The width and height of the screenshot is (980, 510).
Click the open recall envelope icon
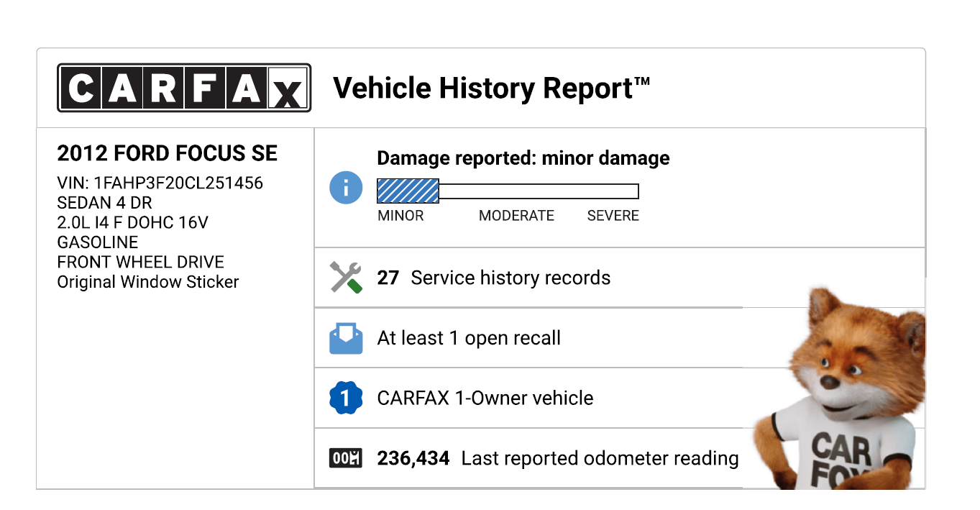345,338
